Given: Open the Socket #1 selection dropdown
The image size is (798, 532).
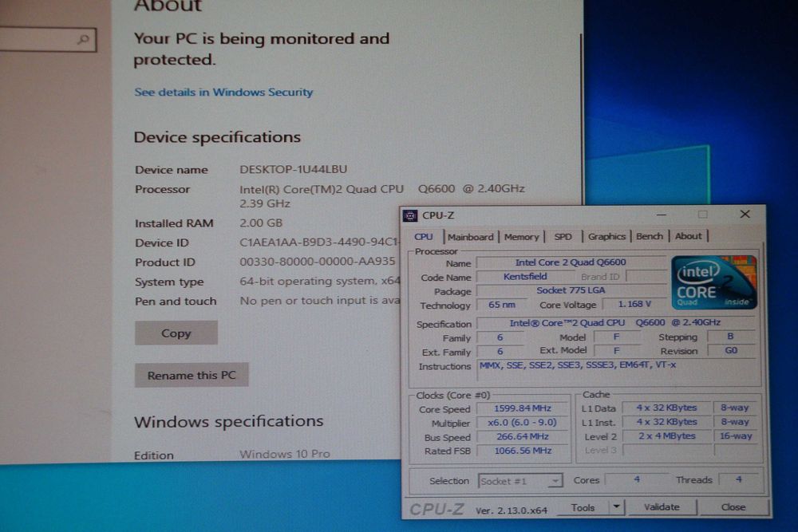Looking at the screenshot, I should pyautogui.click(x=520, y=481).
